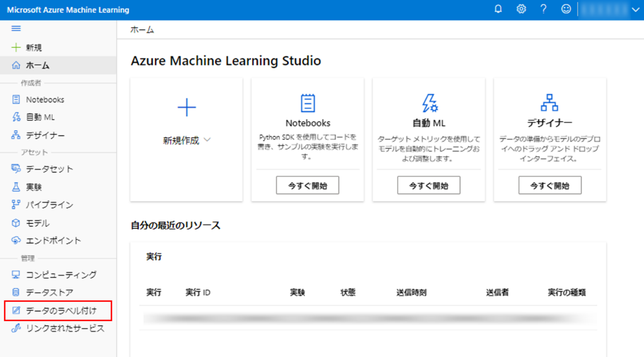Click the デザイナー card title text
644x357 pixels.
tap(549, 122)
